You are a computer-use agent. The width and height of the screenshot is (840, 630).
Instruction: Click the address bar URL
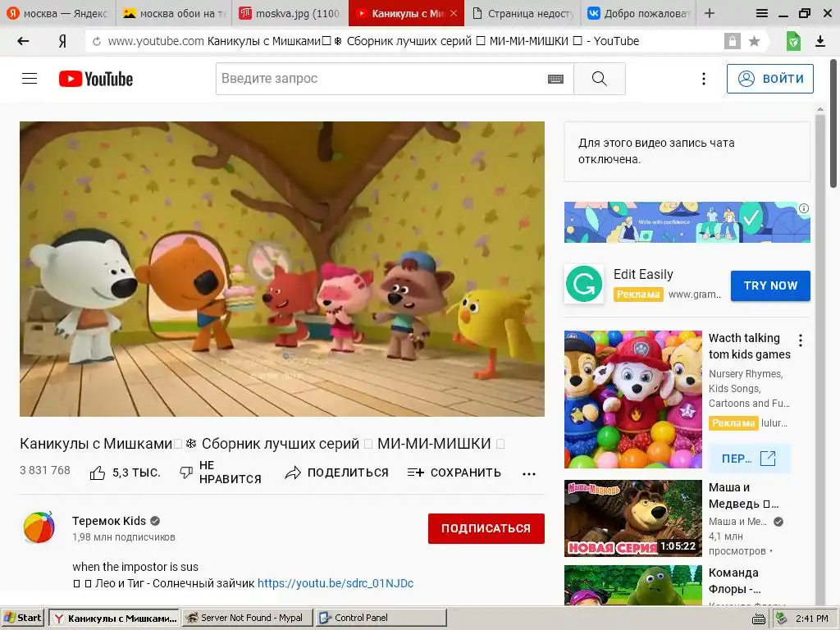click(373, 41)
